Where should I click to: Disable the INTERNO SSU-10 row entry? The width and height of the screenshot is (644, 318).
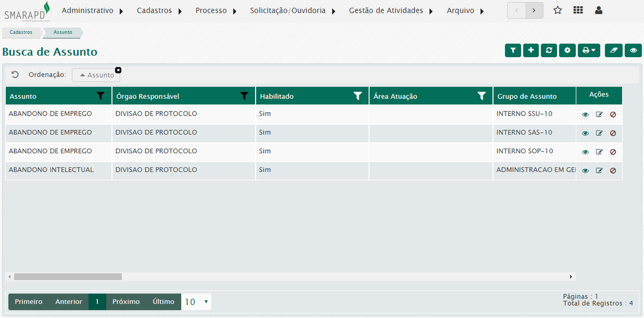613,114
